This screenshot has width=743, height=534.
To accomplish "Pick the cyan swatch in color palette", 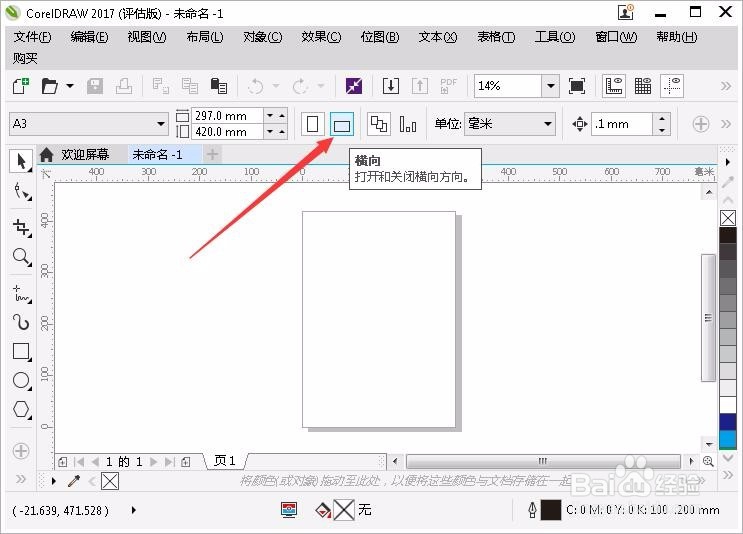I will pos(728,439).
